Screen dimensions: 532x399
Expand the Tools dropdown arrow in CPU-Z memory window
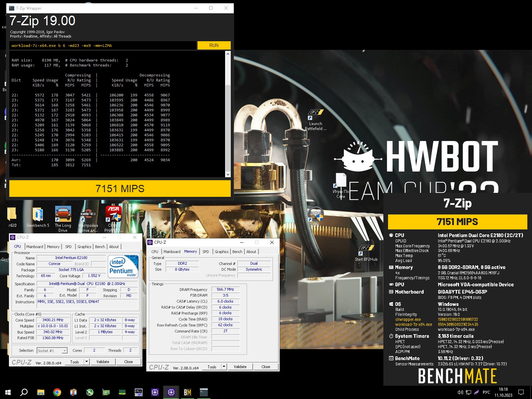click(224, 366)
